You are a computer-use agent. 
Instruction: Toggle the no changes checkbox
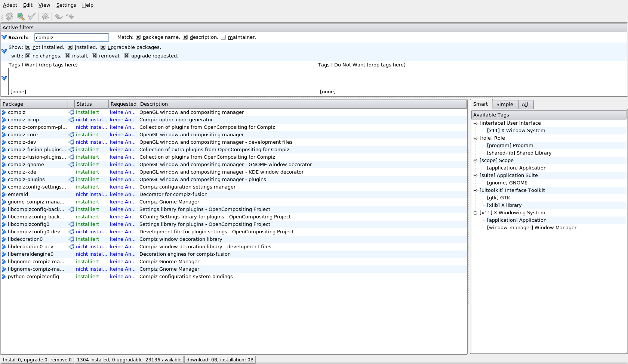pos(28,56)
